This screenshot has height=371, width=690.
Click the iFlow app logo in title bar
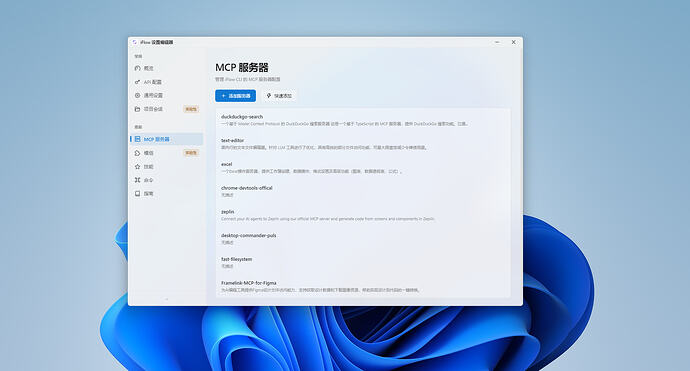pyautogui.click(x=135, y=42)
